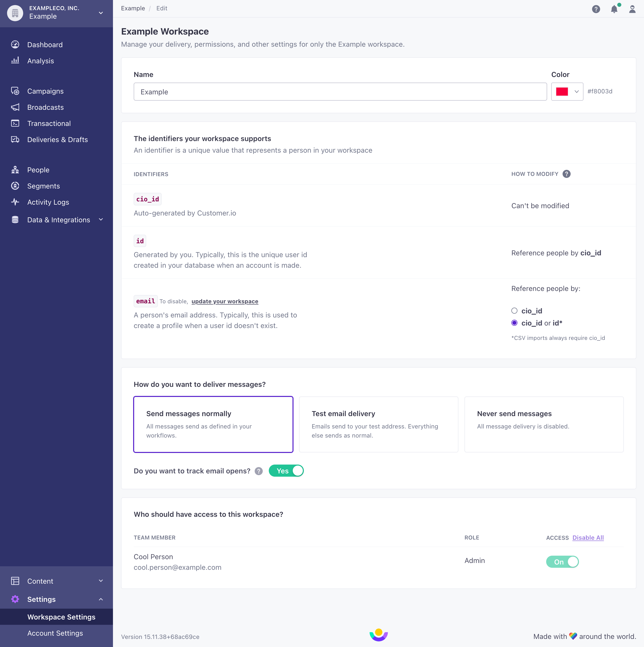
Task: Click help icon next to How to Modify
Action: 566,174
